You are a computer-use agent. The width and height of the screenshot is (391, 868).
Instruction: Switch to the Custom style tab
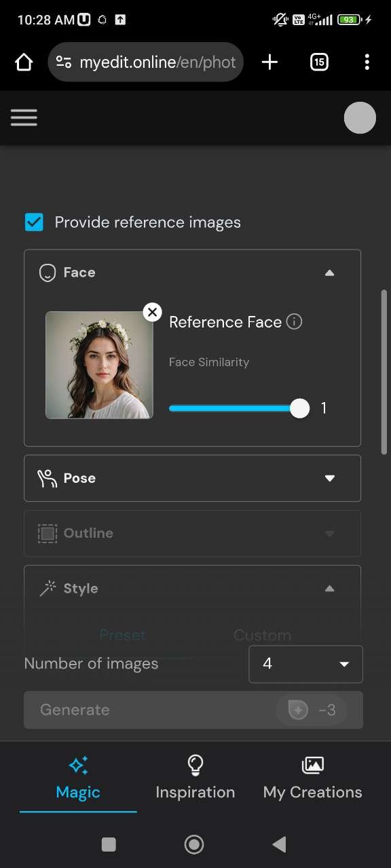(262, 635)
